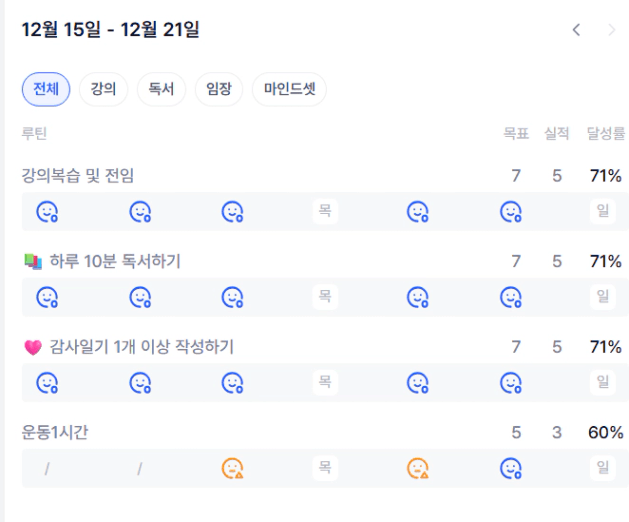
Task: Open the 강의복습 및 전임 routine title
Action: pyautogui.click(x=78, y=176)
